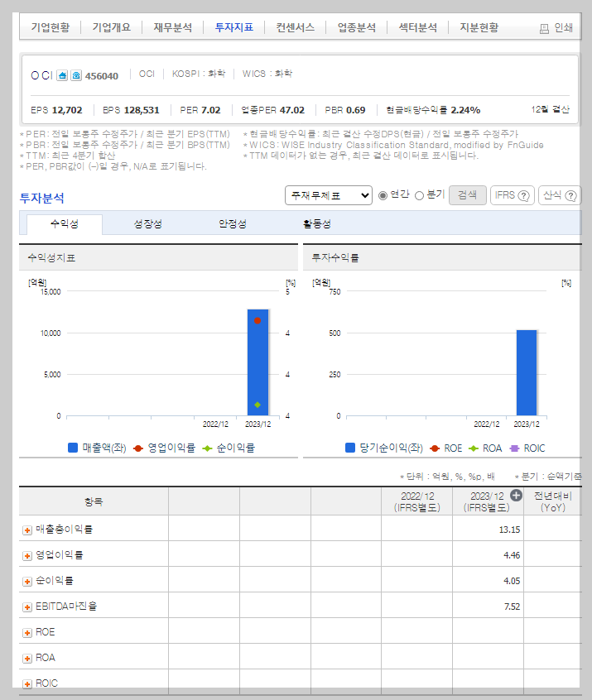Open the 업종분석 menu tab
592x700 pixels.
click(x=357, y=27)
